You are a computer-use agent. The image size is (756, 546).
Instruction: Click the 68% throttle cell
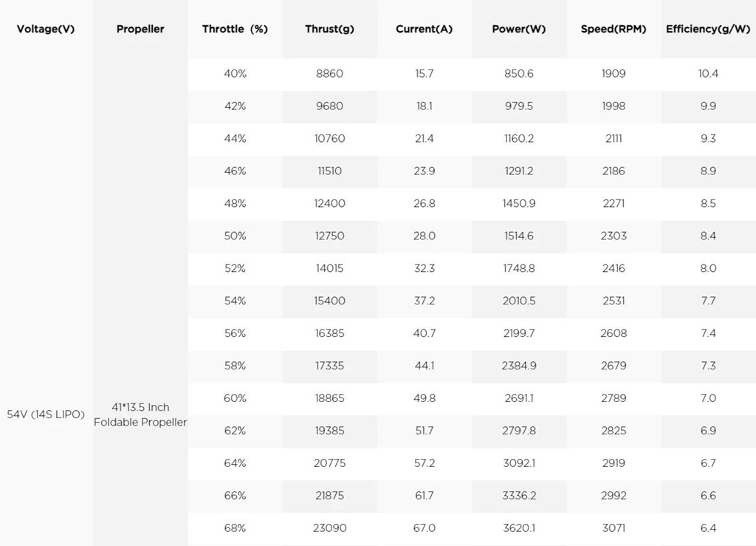(235, 528)
